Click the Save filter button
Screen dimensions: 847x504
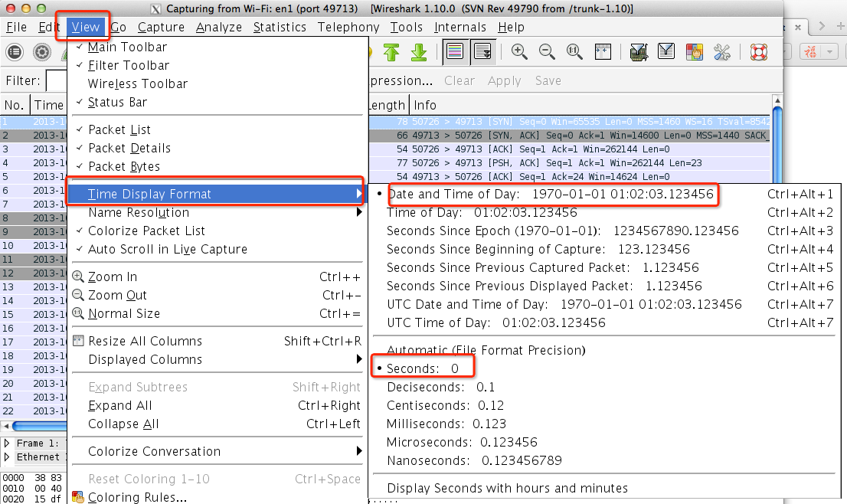548,80
